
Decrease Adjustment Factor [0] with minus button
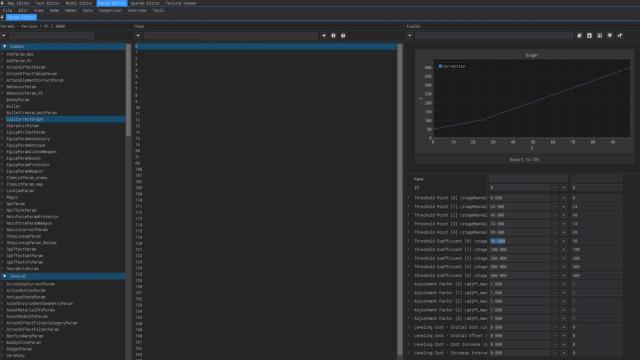click(555, 284)
